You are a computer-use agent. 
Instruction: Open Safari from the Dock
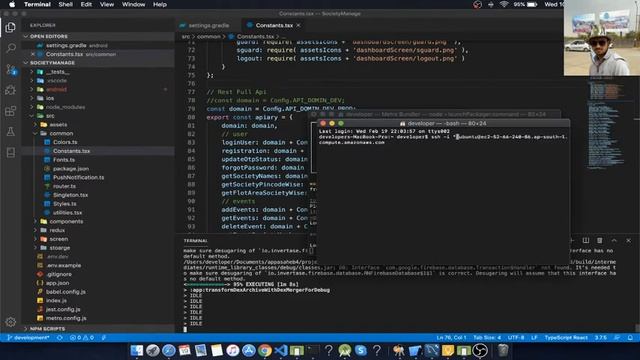pyautogui.click(x=169, y=350)
